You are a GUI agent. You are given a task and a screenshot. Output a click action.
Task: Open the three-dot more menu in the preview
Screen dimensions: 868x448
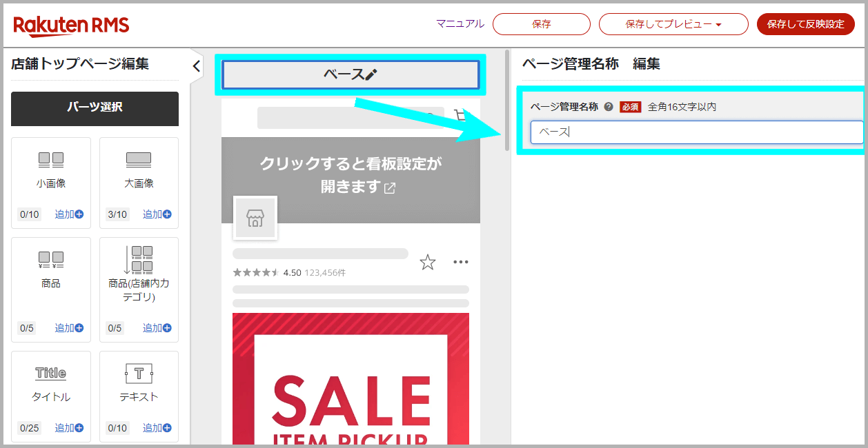pos(461,262)
